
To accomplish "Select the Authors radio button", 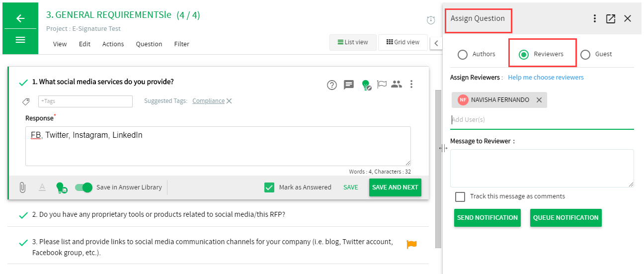I will (x=463, y=54).
